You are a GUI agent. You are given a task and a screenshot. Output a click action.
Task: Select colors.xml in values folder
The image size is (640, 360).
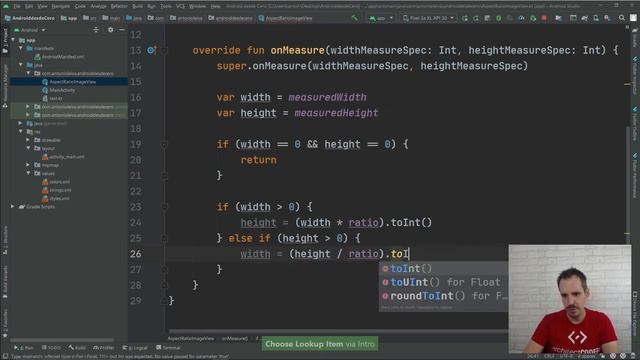[56, 182]
